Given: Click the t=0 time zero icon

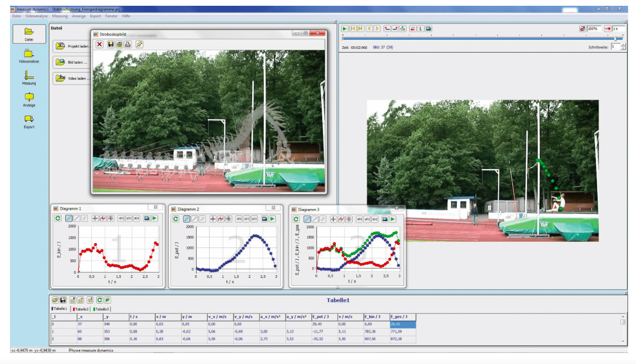Looking at the screenshot, I should (x=403, y=29).
